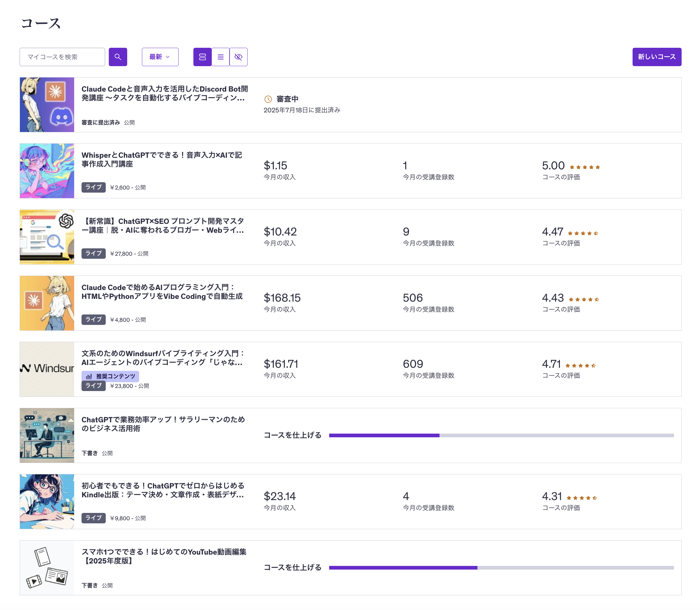Switch to the card list view icon
This screenshot has height=610, width=700.
pyautogui.click(x=202, y=57)
